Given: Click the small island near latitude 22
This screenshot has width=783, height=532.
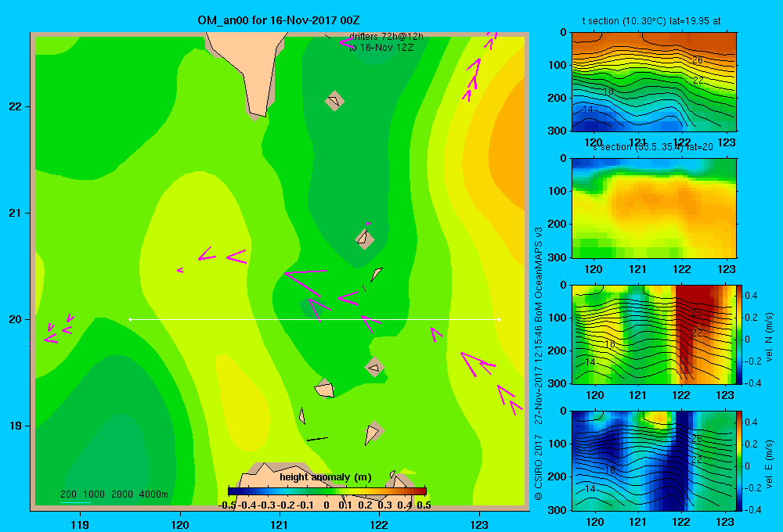Looking at the screenshot, I should click(x=334, y=101).
